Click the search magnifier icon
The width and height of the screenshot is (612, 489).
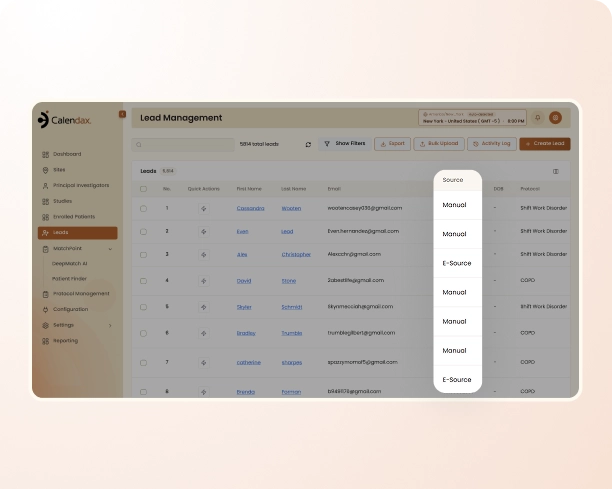click(x=139, y=145)
